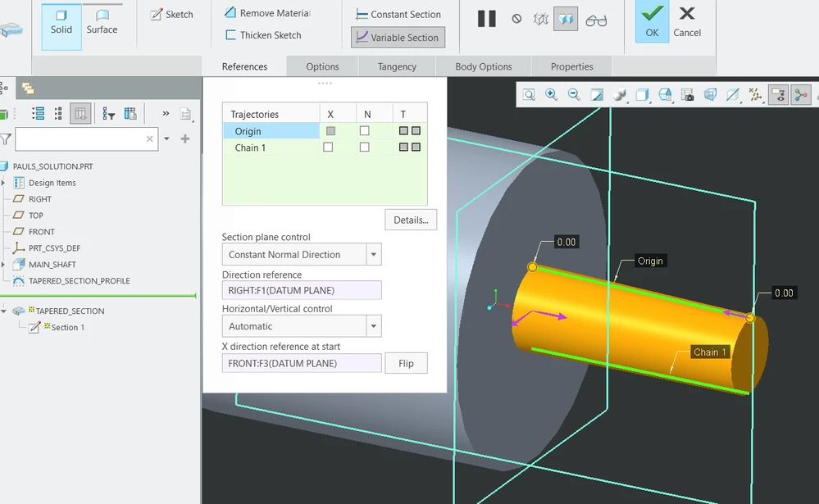
Task: Select the attached preview icon
Action: pos(566,20)
